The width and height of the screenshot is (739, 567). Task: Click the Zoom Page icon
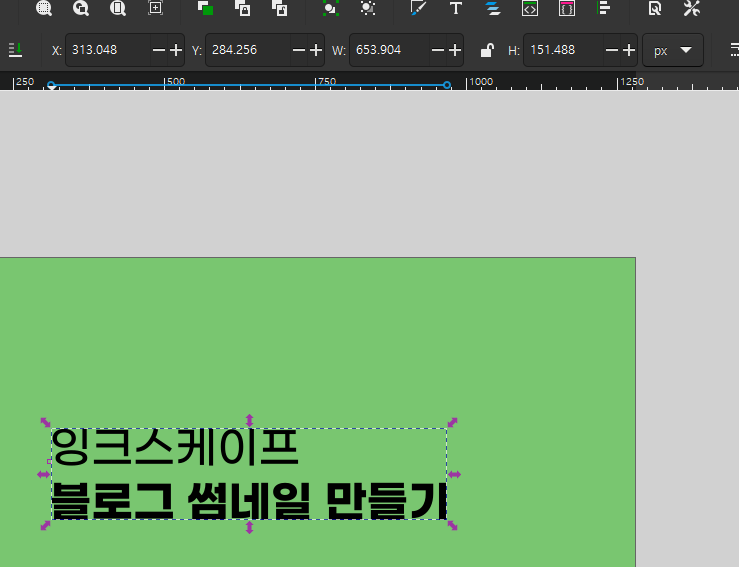point(118,8)
